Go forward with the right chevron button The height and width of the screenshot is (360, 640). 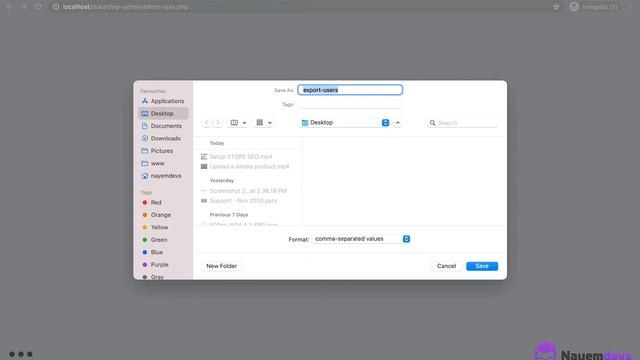[x=218, y=122]
